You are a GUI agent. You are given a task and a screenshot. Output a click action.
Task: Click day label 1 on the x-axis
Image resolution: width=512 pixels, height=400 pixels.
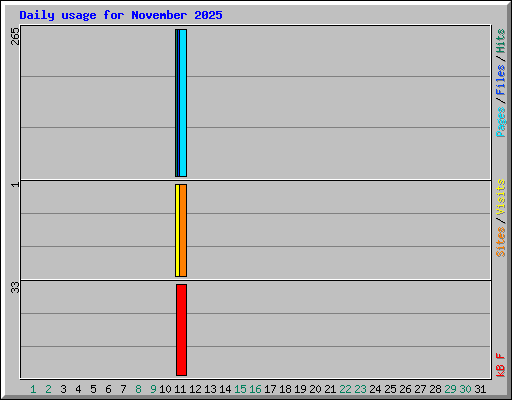point(33,389)
